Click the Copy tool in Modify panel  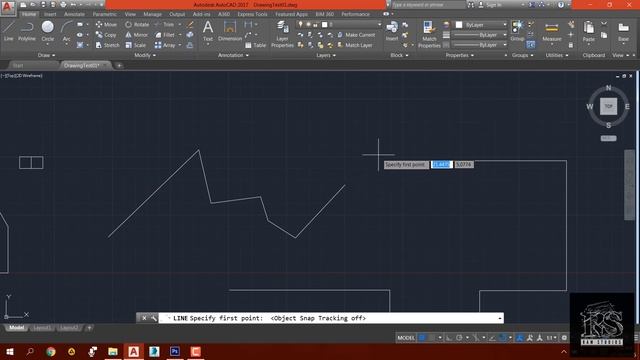click(106, 35)
